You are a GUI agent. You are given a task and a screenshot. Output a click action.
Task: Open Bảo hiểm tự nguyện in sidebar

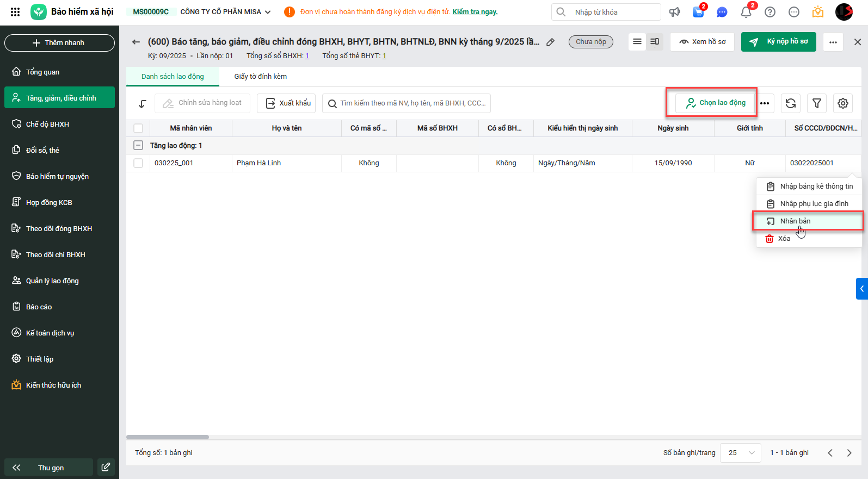[60, 176]
